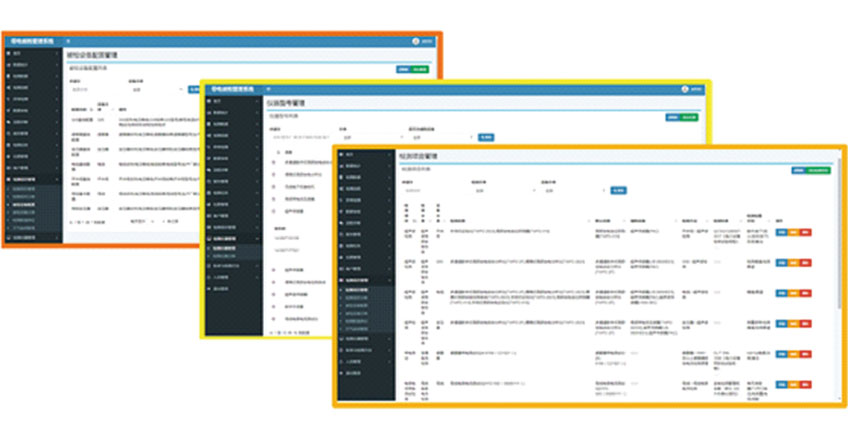Click the hamburger menu icon in the orange-bordered window header
The image size is (848, 432).
(68, 42)
